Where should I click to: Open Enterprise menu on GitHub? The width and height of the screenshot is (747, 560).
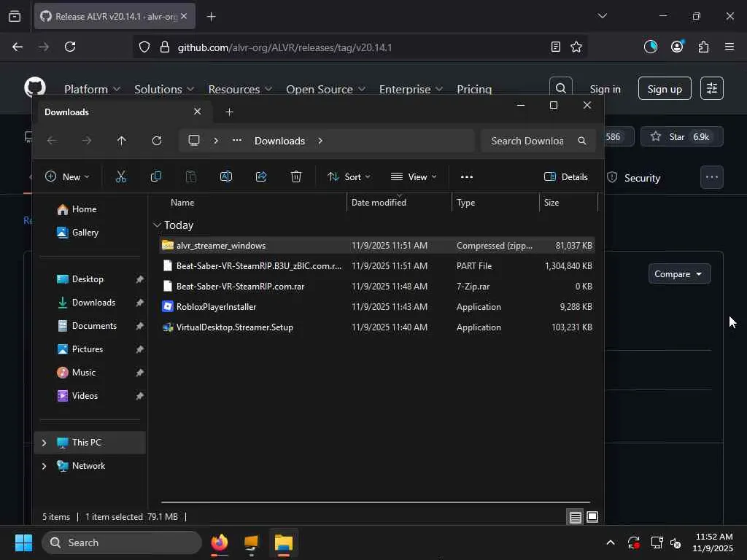pyautogui.click(x=411, y=89)
